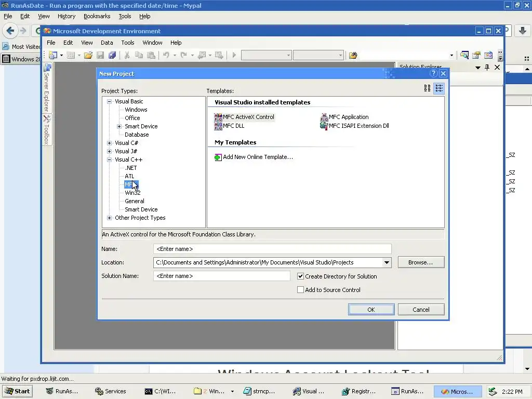Open the Registr... taskbar item
This screenshot has height=399, width=532.
point(359,391)
